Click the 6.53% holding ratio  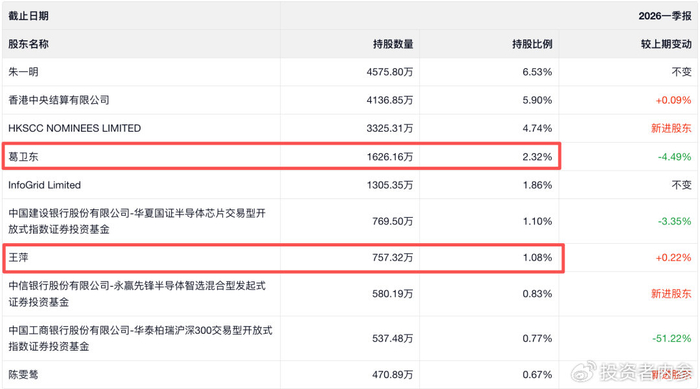tap(537, 71)
